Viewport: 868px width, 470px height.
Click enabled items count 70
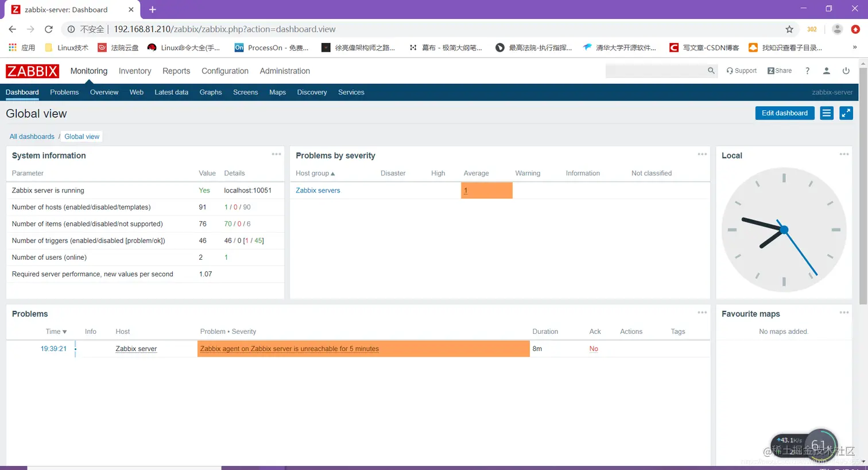[228, 224]
